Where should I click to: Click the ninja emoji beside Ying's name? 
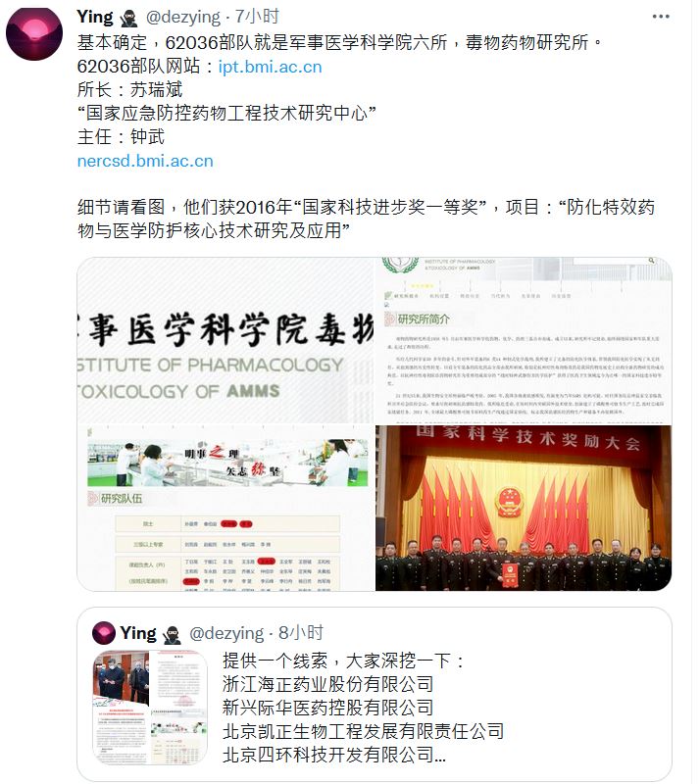[129, 18]
